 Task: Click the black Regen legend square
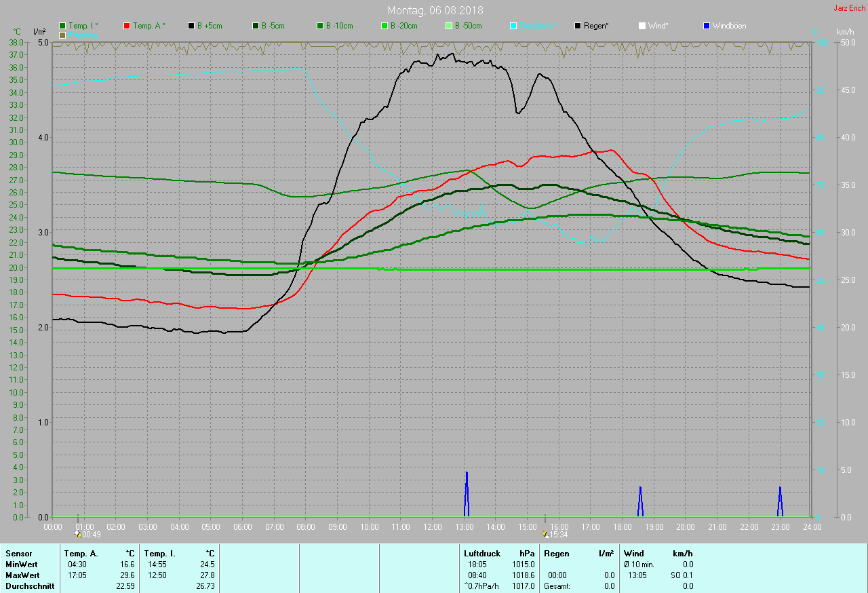(578, 26)
